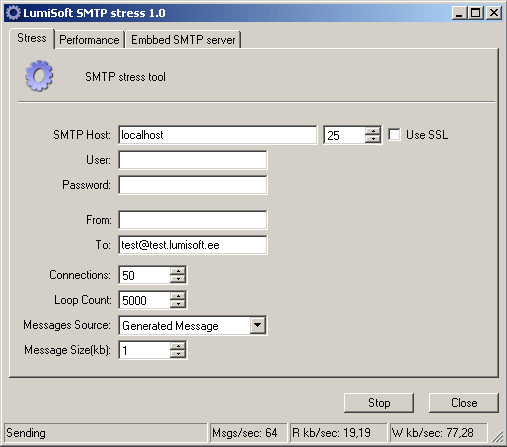This screenshot has width=507, height=447.
Task: Click the gear icon in the title bar
Action: point(13,13)
